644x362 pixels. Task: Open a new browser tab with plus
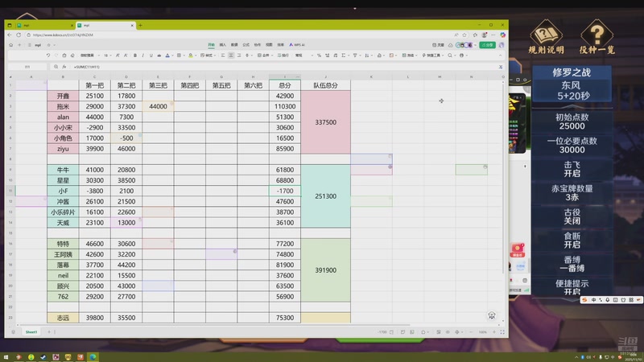(x=140, y=26)
